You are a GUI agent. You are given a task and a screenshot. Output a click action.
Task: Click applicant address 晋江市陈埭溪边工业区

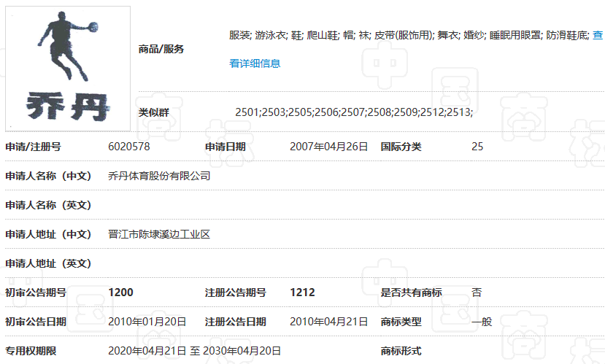click(159, 234)
